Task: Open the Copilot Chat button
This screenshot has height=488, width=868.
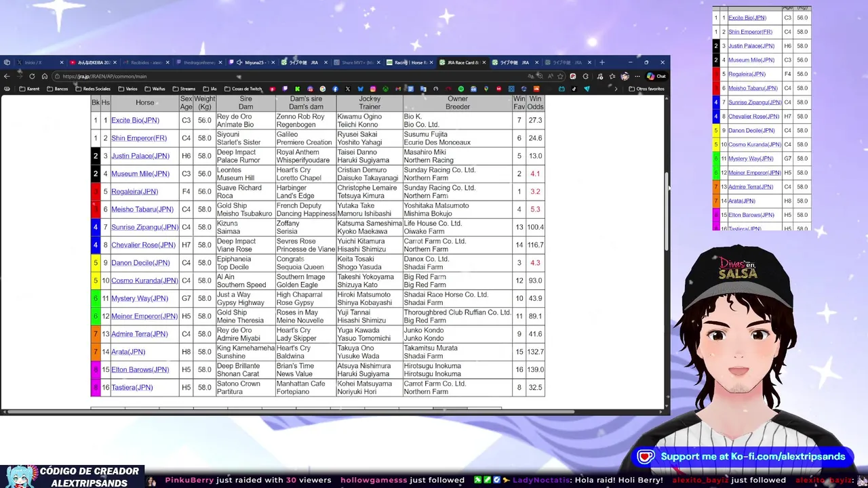Action: click(656, 76)
